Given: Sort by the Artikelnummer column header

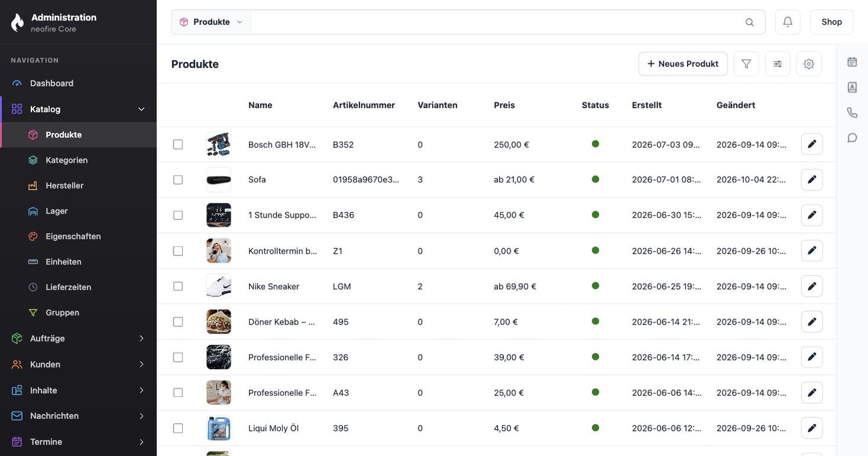Looking at the screenshot, I should pos(364,105).
